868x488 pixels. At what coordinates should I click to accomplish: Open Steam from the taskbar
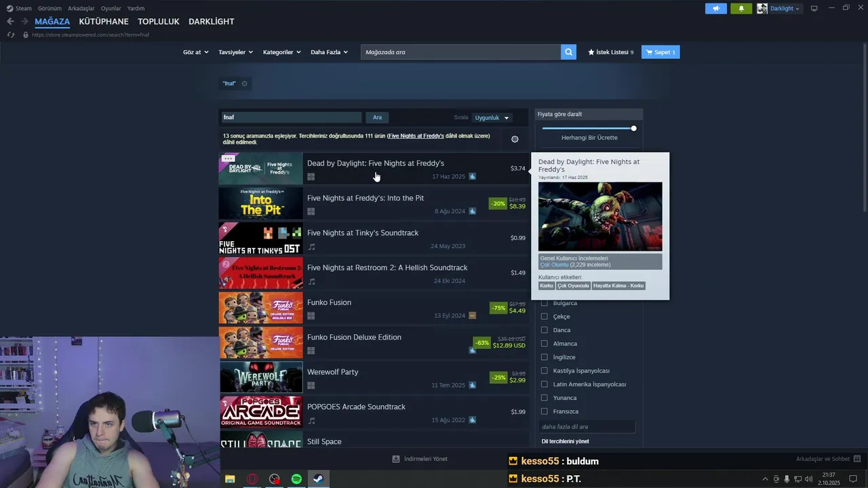(318, 479)
